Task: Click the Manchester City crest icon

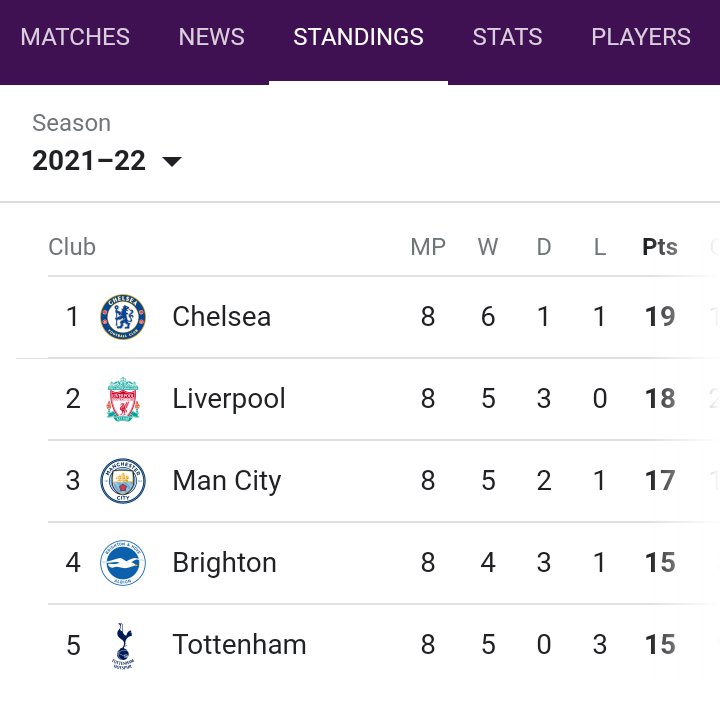Action: [x=123, y=481]
